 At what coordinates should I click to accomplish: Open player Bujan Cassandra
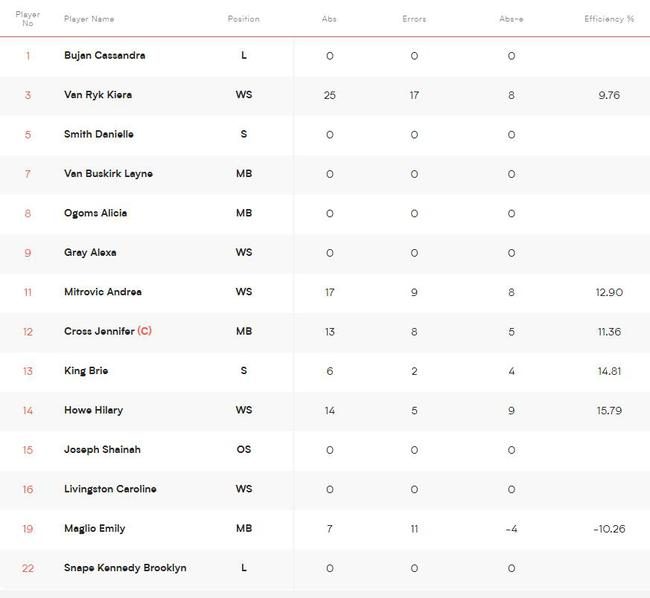click(104, 56)
